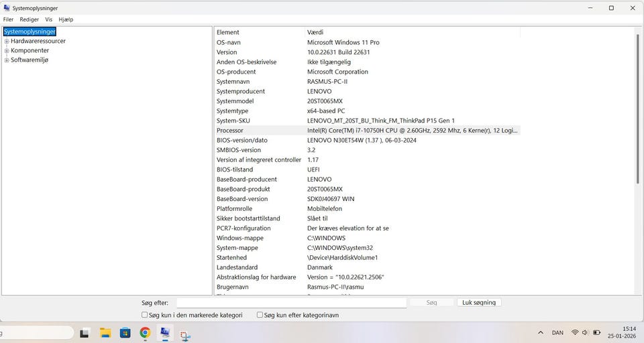Select the Processor row
Image resolution: width=644 pixels, height=343 pixels.
[x=367, y=131]
